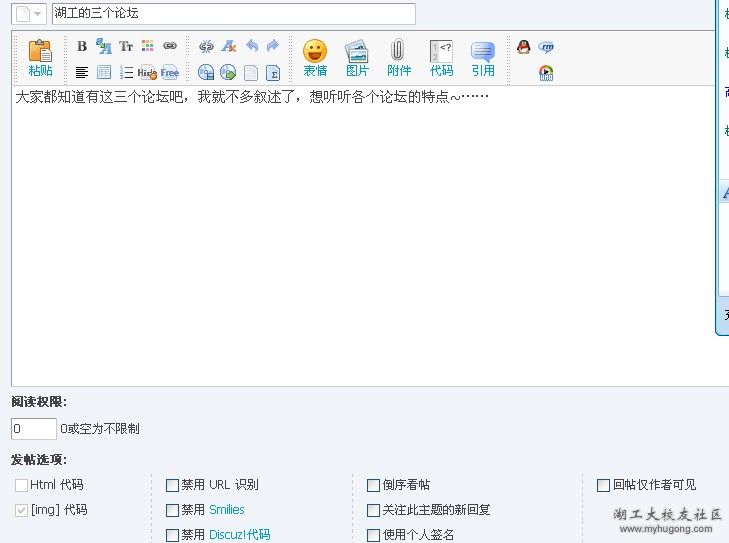Redo the last edit
Viewport: 729px width, 543px height.
click(273, 46)
